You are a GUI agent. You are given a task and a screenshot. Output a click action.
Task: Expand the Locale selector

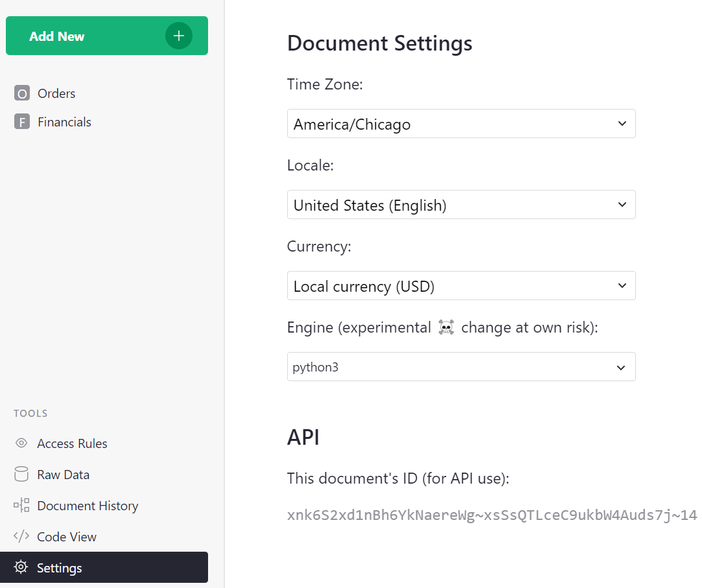coord(461,204)
